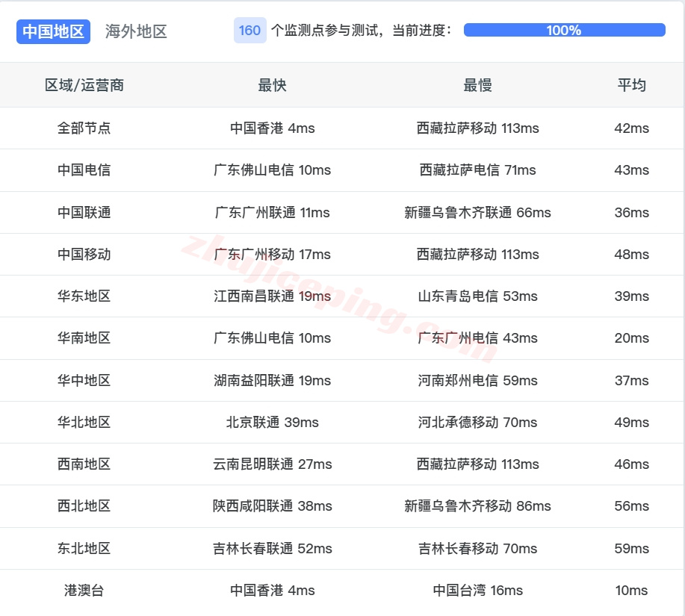Viewport: 685px width, 616px height.
Task: Select the 中国地区 tab
Action: pos(53,31)
